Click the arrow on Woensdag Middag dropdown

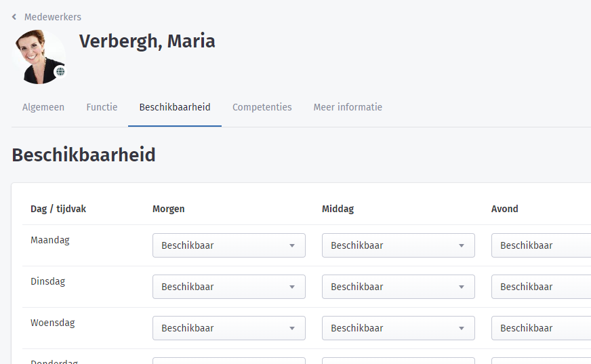pyautogui.click(x=462, y=328)
